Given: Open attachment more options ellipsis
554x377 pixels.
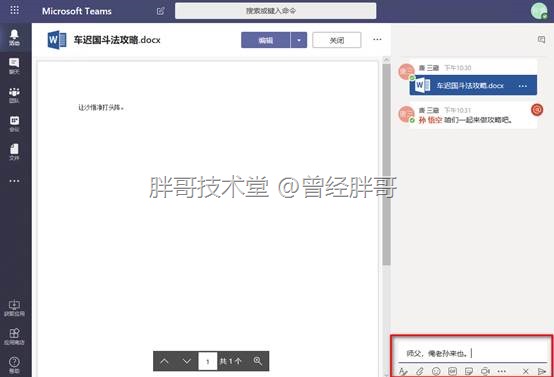Looking at the screenshot, I should click(x=523, y=86).
